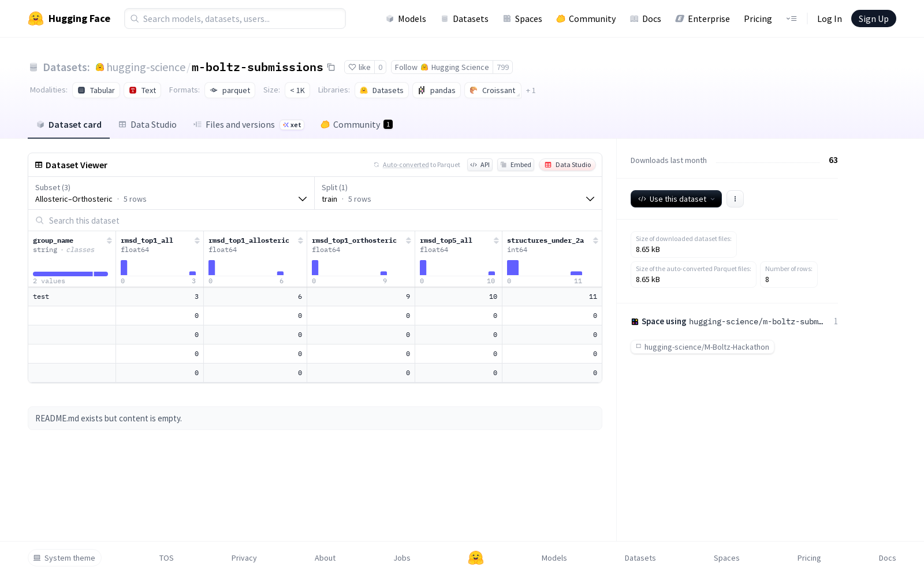Click the rmsd_top1_all histogram bar at 0
Viewport: 924px width, 578px height.
coord(124,268)
